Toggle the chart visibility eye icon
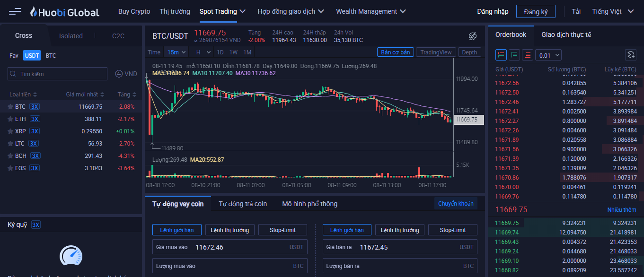This screenshot has height=277, width=644. tap(472, 36)
